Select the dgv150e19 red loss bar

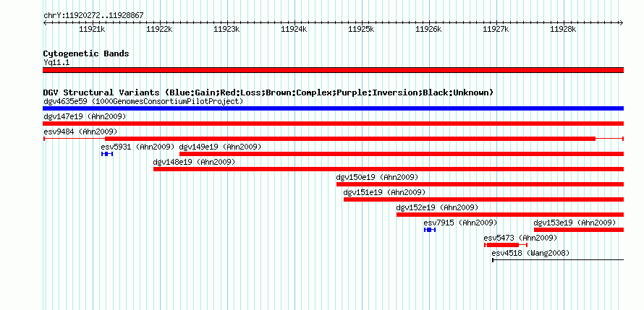coord(480,184)
